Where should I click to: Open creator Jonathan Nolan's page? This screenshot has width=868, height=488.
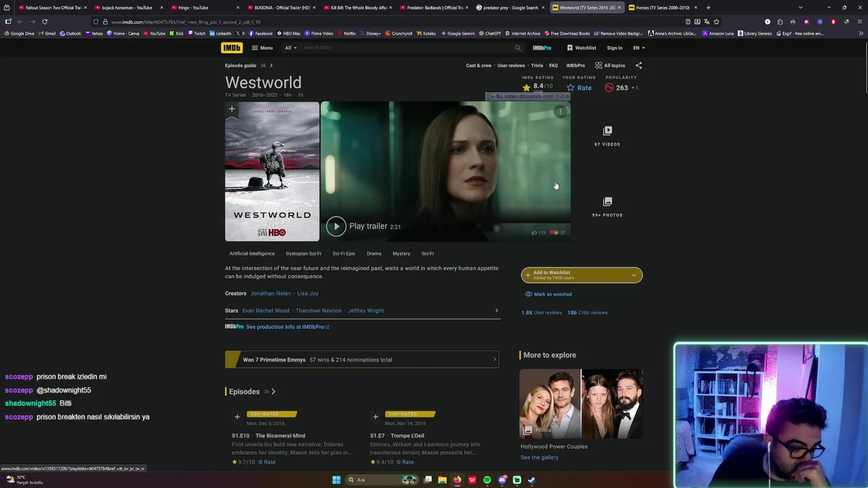271,293
